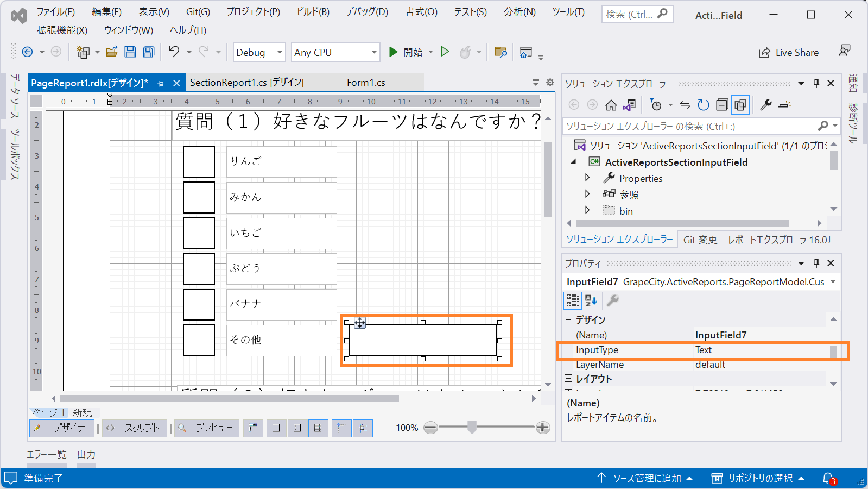Image resolution: width=868 pixels, height=489 pixels.
Task: Collapse the レイアウト property category
Action: click(568, 378)
